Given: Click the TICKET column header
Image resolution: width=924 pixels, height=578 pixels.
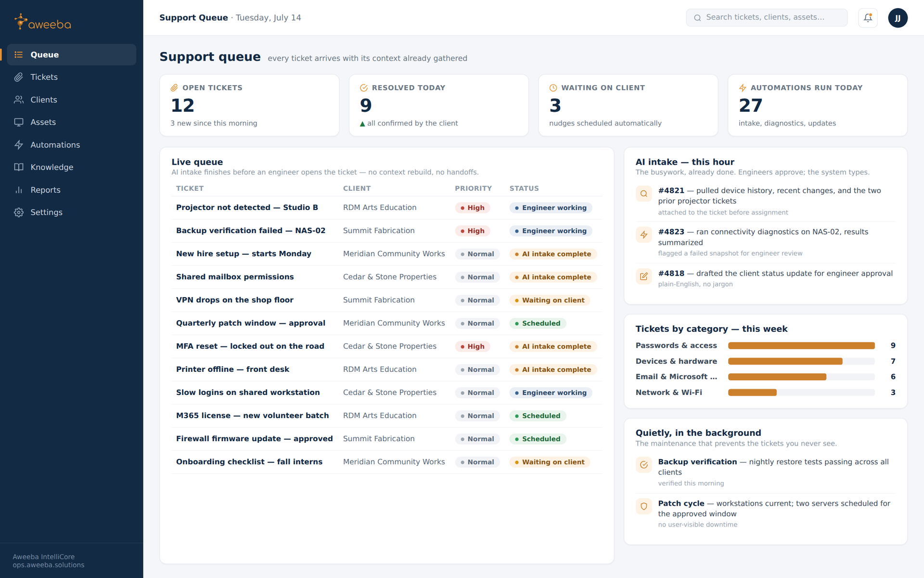Looking at the screenshot, I should click(x=190, y=188).
